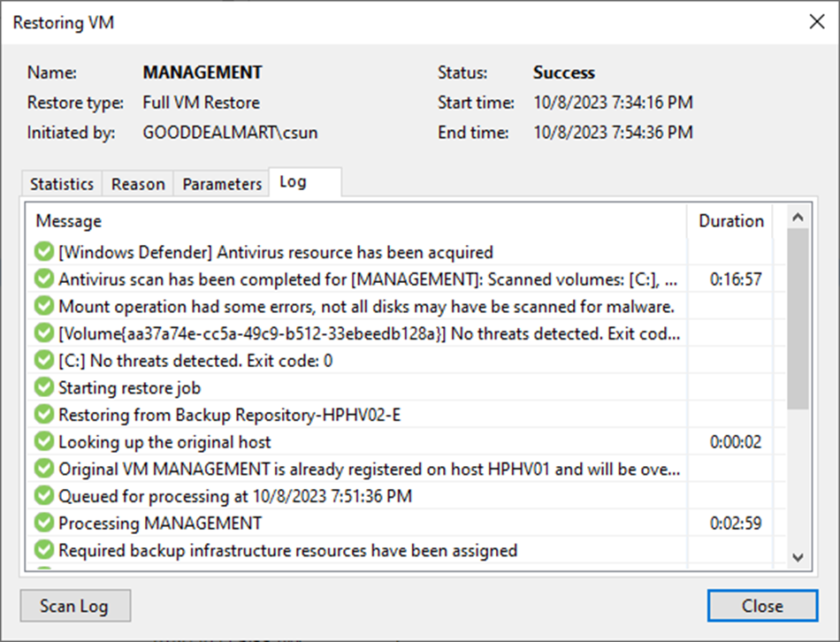Click check icon next to Processing MANAGEMENT
The height and width of the screenshot is (642, 840).
(44, 524)
